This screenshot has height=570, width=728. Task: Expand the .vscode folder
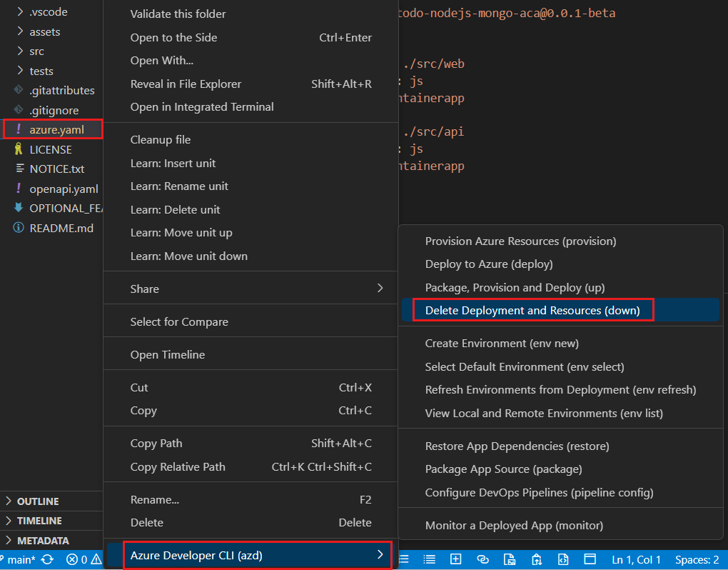click(20, 11)
